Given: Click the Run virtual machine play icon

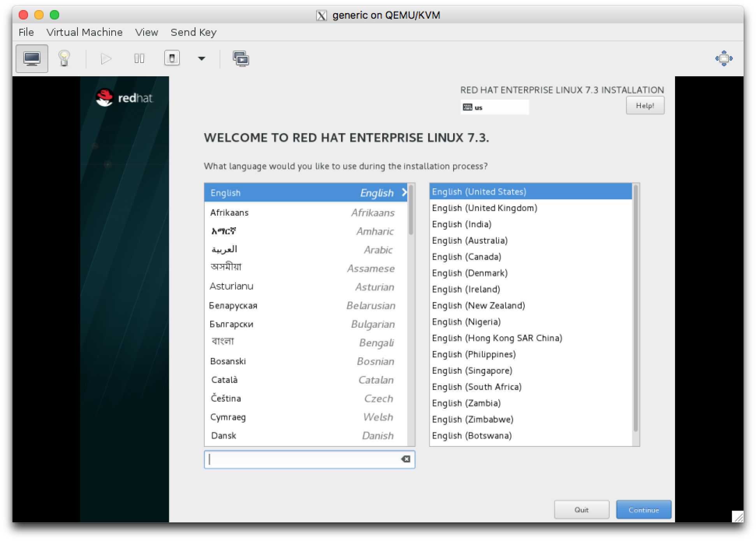Looking at the screenshot, I should pyautogui.click(x=106, y=59).
